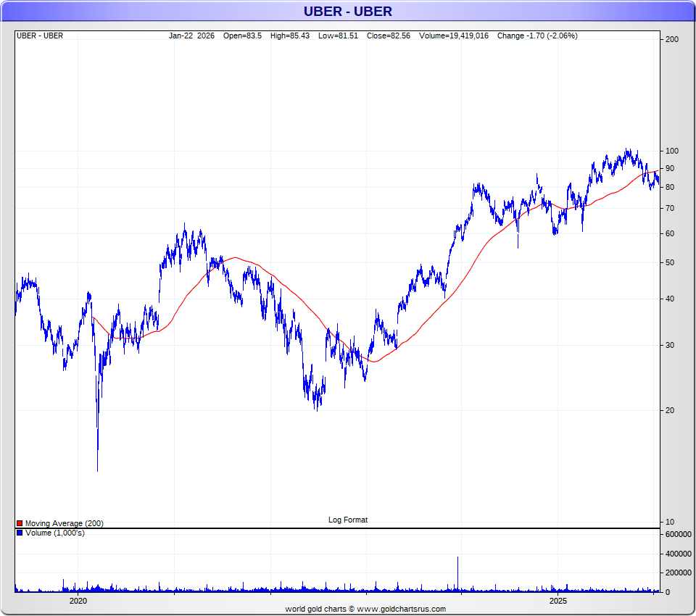This screenshot has width=696, height=616.
Task: Click the 100 price axis label
Action: pyautogui.click(x=672, y=151)
